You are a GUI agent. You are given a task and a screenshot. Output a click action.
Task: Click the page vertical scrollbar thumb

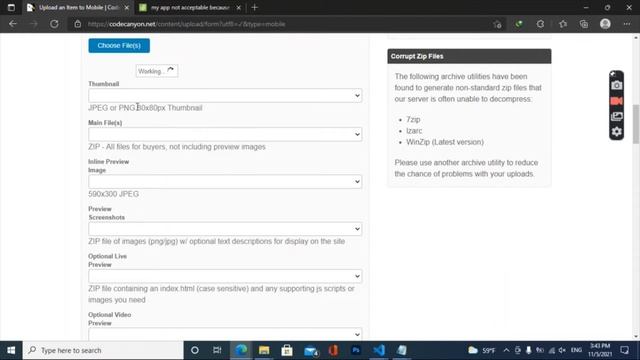click(636, 124)
